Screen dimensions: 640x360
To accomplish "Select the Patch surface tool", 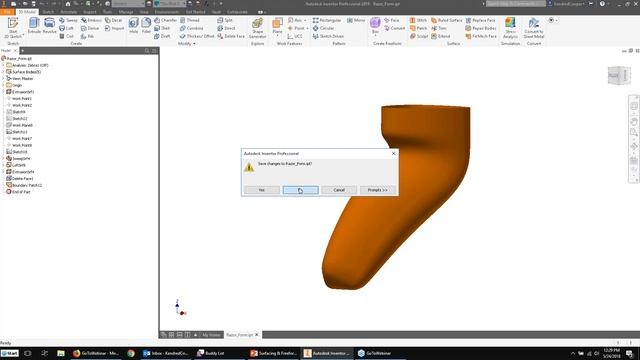I will tap(418, 28).
